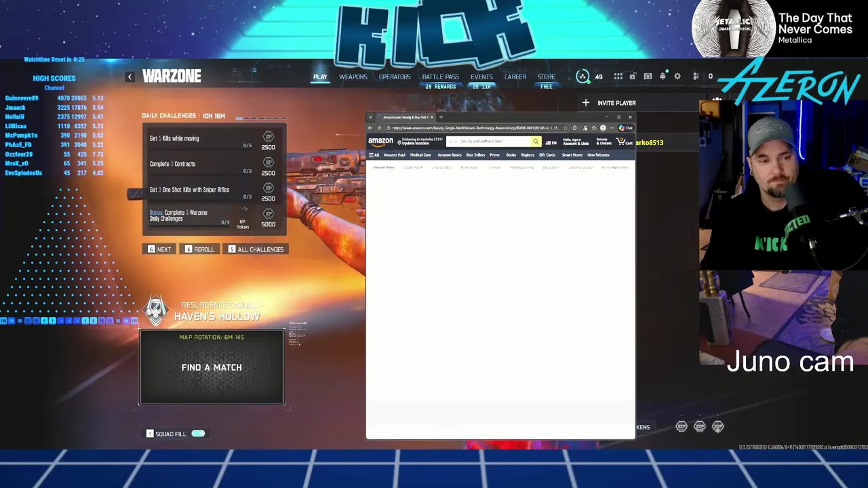Open the browser tab list chevron
868x488 pixels.
tap(370, 117)
